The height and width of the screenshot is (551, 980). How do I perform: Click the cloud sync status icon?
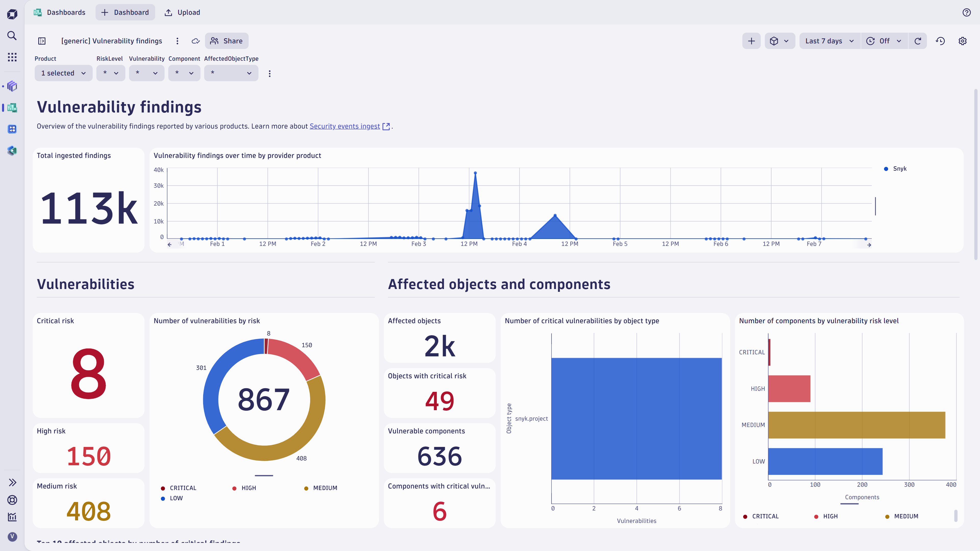pyautogui.click(x=195, y=41)
